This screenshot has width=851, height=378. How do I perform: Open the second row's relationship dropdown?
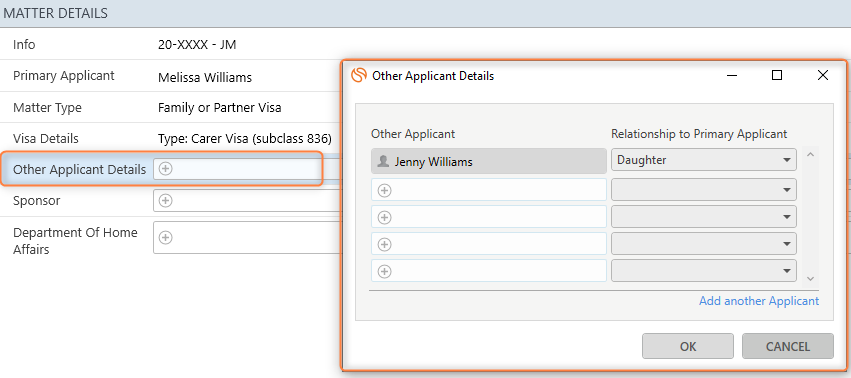click(704, 190)
